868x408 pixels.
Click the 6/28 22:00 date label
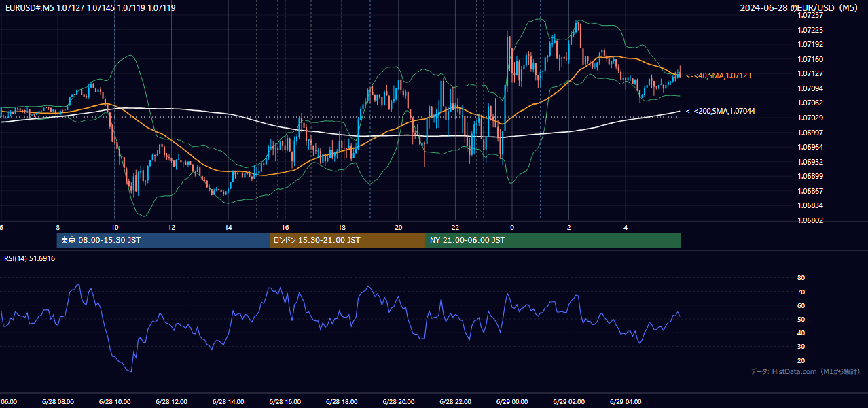455,401
